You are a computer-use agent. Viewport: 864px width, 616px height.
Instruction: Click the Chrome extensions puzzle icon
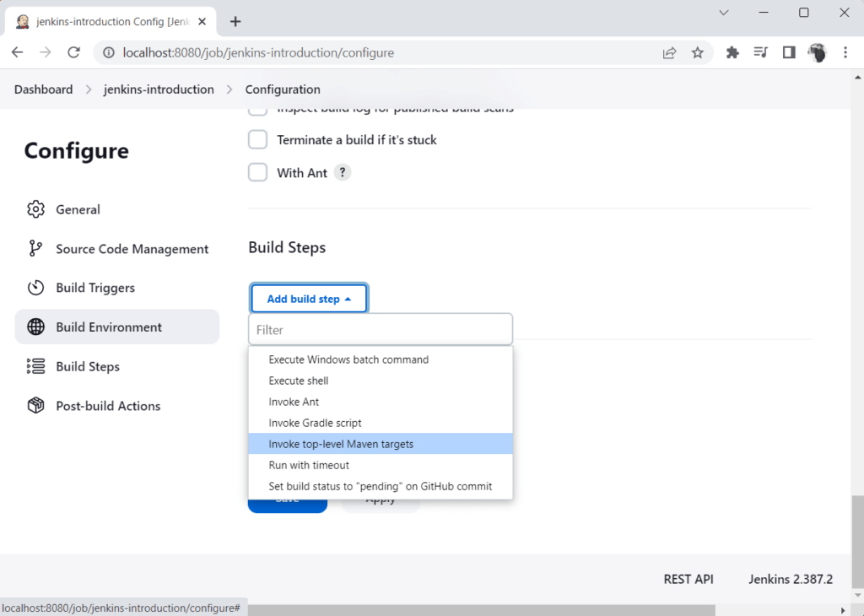point(732,51)
